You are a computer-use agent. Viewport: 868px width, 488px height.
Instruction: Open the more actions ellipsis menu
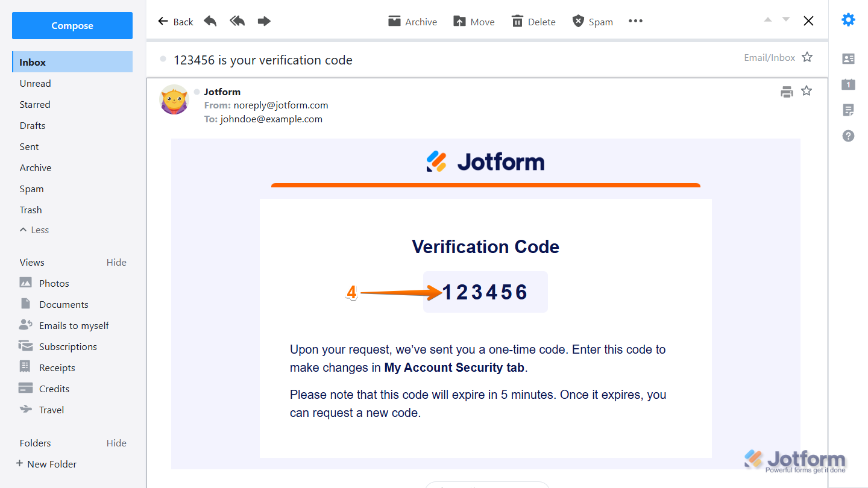(x=635, y=21)
